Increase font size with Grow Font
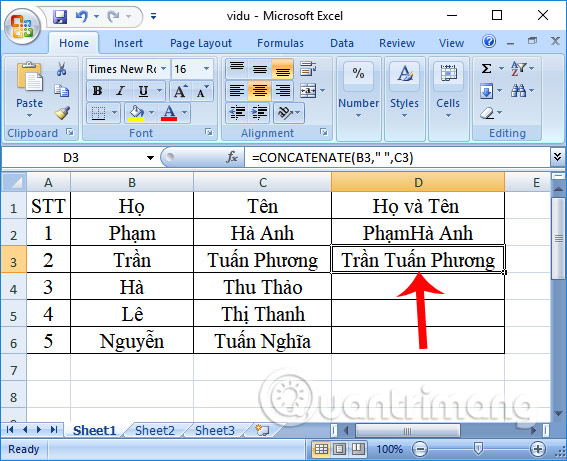 [x=180, y=91]
